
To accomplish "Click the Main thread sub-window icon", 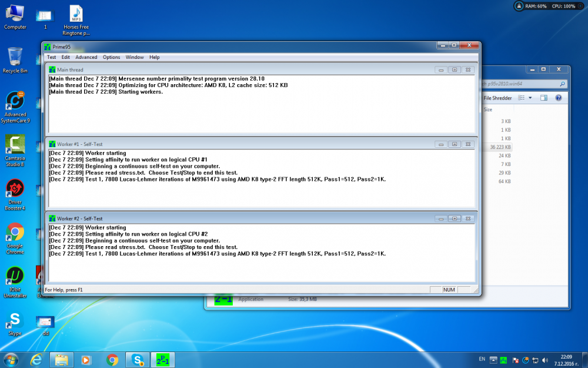I will click(52, 70).
